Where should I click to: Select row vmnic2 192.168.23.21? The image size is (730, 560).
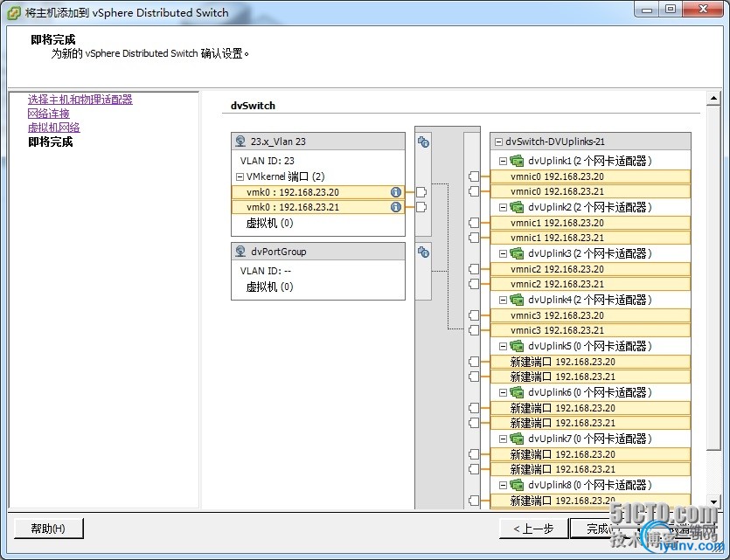click(x=590, y=284)
